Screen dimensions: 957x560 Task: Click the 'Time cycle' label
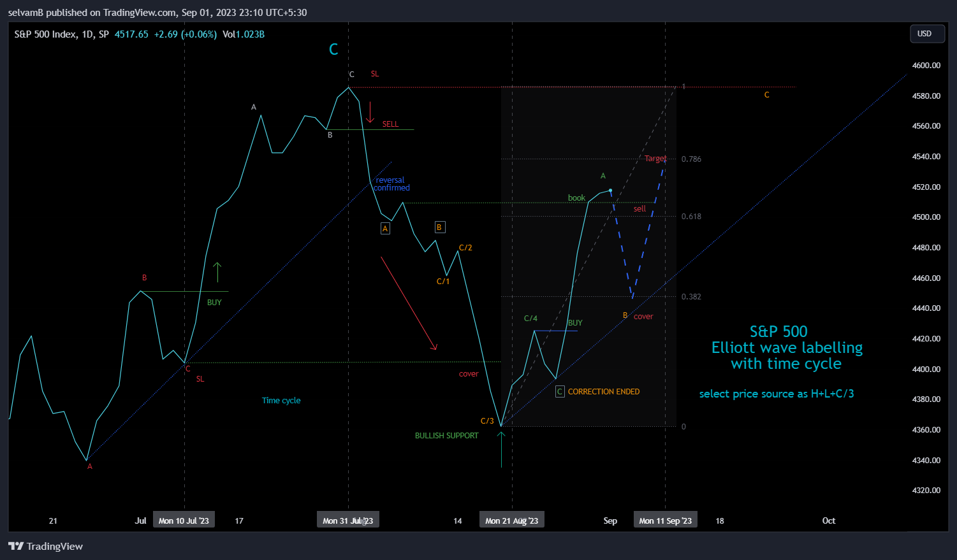pyautogui.click(x=281, y=401)
